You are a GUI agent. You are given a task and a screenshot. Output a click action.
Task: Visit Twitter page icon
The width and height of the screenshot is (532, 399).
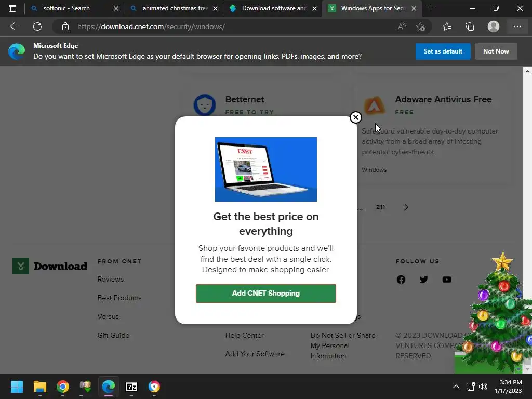424,279
